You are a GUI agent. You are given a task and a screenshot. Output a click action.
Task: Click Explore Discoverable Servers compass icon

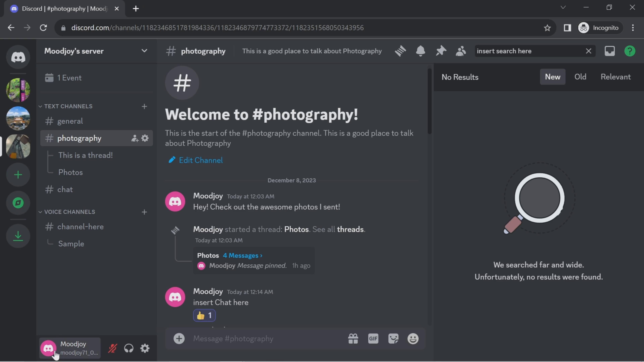pos(18,203)
